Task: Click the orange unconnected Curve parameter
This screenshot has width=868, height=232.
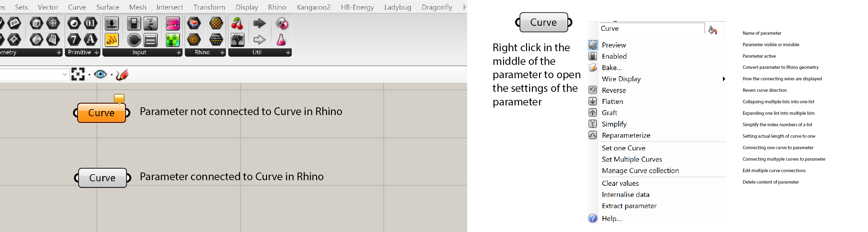Action: (101, 113)
